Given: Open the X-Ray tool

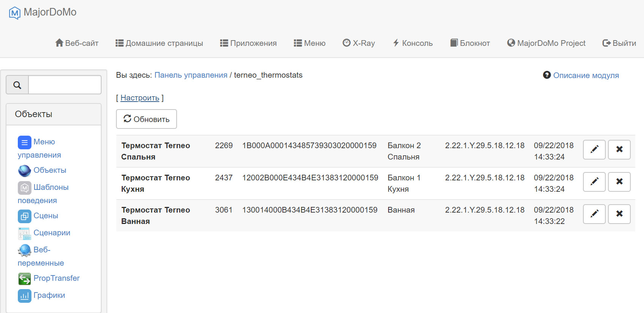Looking at the screenshot, I should click(x=359, y=43).
